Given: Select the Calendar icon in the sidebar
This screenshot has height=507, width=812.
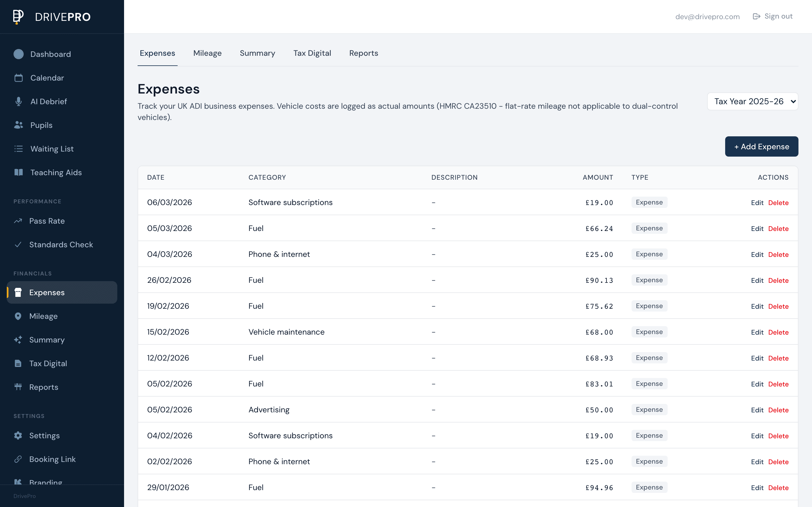Looking at the screenshot, I should pyautogui.click(x=18, y=77).
